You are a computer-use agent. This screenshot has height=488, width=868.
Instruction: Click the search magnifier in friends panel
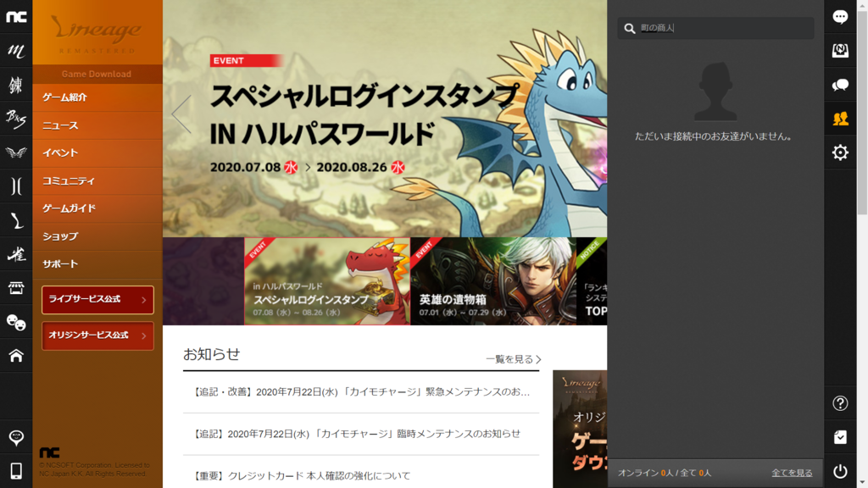(x=630, y=28)
